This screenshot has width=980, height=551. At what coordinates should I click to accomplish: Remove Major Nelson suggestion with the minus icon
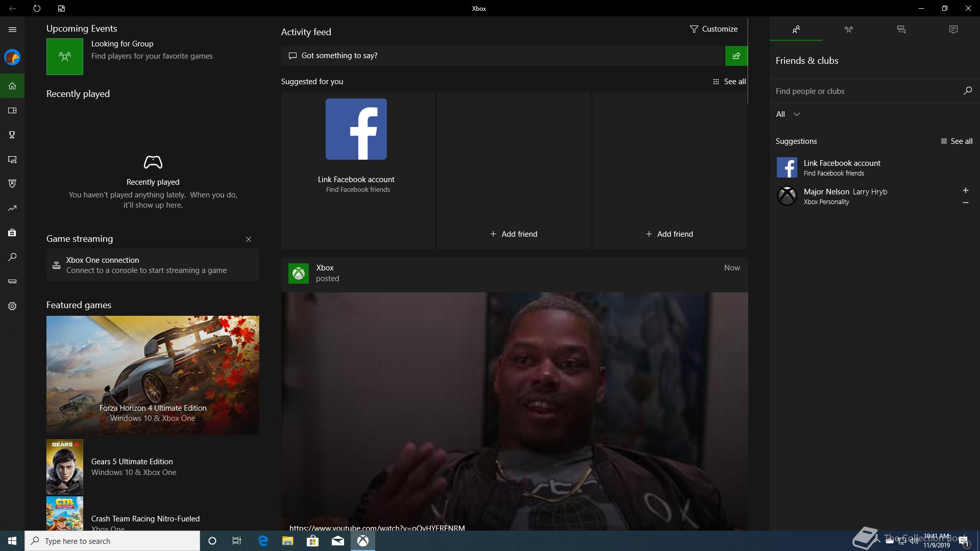[965, 203]
